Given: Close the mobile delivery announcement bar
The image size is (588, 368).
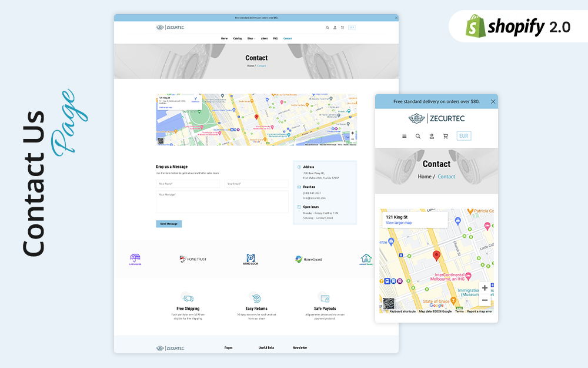Looking at the screenshot, I should (x=493, y=101).
